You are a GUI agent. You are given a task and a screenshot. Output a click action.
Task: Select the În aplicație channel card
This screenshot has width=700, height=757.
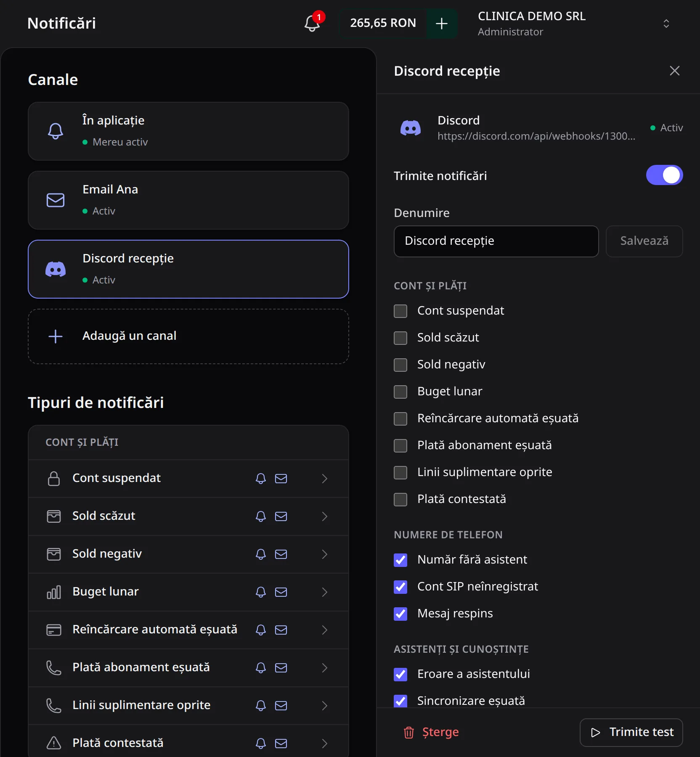click(x=188, y=131)
